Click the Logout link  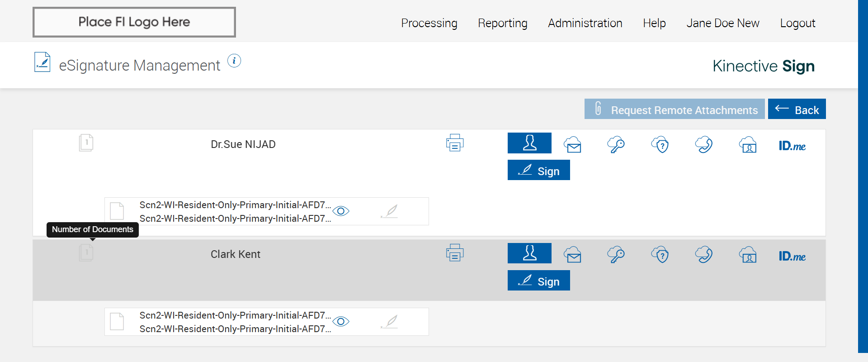797,23
